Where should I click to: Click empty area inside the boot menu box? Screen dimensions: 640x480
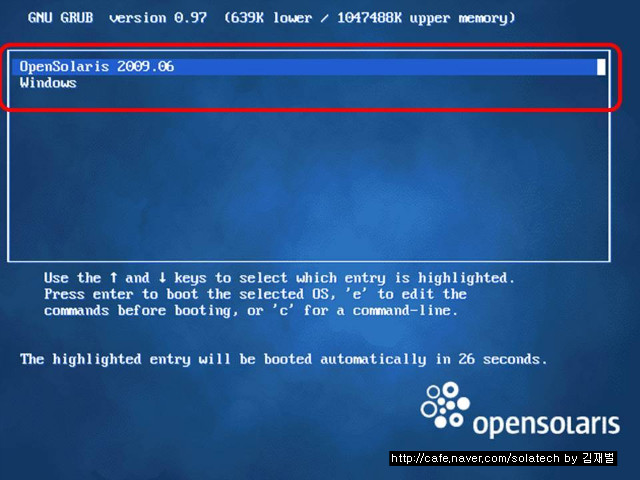(x=309, y=180)
